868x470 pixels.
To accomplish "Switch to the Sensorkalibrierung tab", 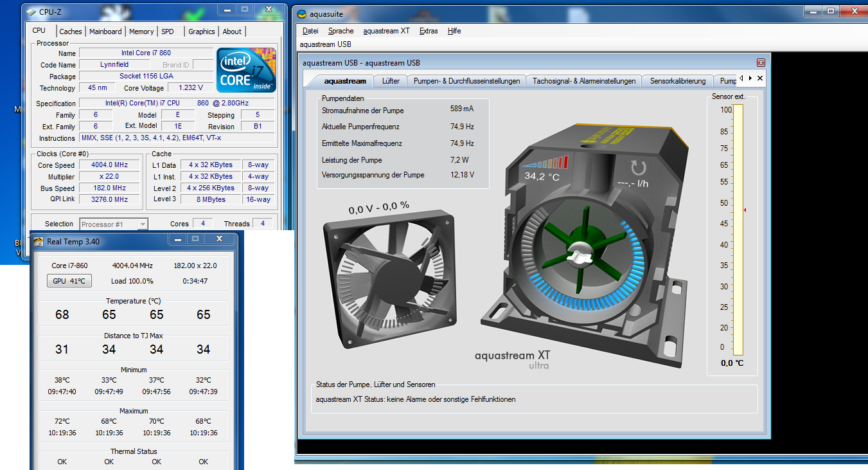I will 677,81.
